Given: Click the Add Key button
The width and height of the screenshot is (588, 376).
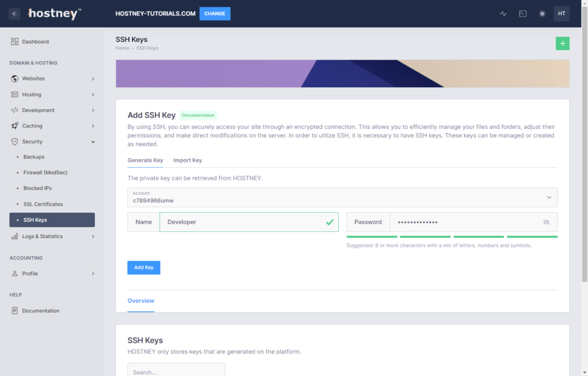Looking at the screenshot, I should (144, 268).
